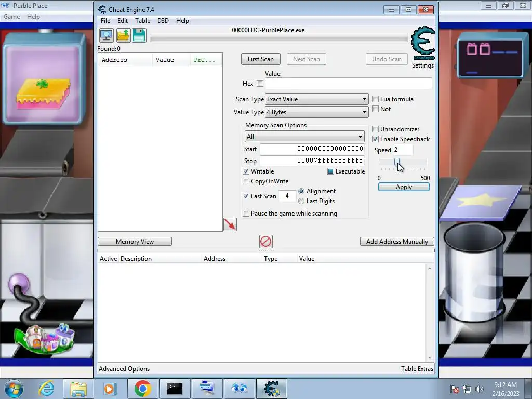Click the Action Center flag tray icon
This screenshot has height=399, width=532.
coord(455,389)
